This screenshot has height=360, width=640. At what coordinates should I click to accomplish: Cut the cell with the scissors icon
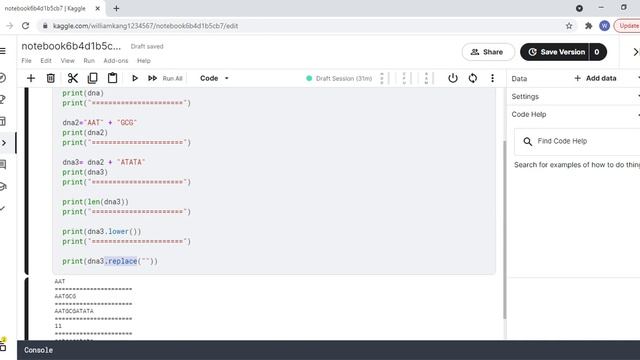pos(73,78)
